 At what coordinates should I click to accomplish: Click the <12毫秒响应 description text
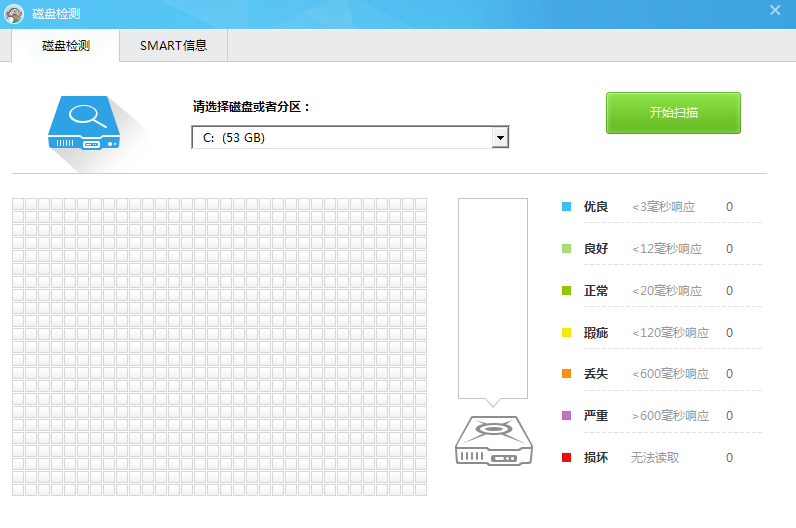click(667, 249)
